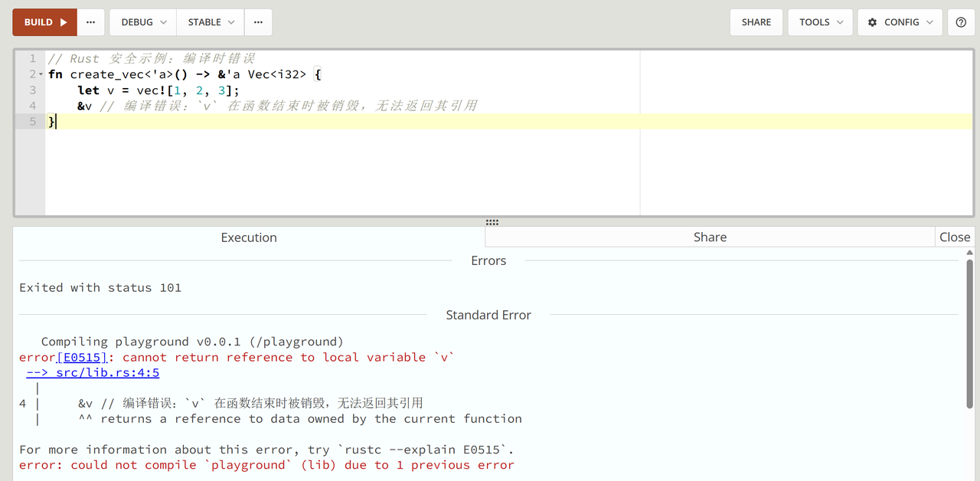
Task: Select line number 5 in gutter
Action: pos(32,122)
